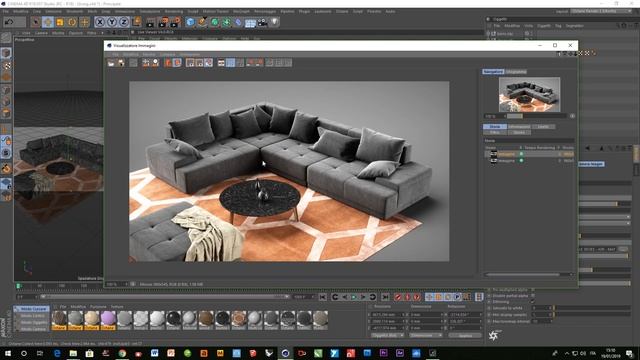Open the Texture menu of the material manager
Image resolution: width=640 pixels, height=360 pixels.
pyautogui.click(x=117, y=307)
